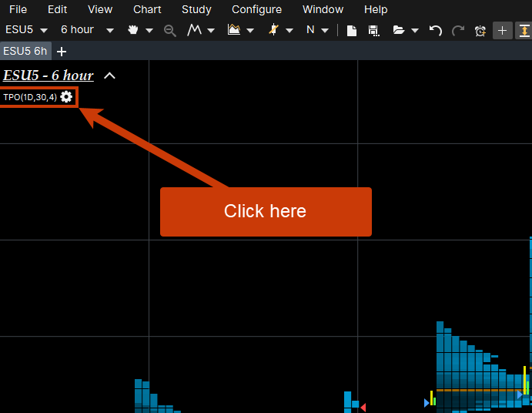Click the zoom out magnifier icon
This screenshot has width=532, height=413.
pyautogui.click(x=170, y=30)
